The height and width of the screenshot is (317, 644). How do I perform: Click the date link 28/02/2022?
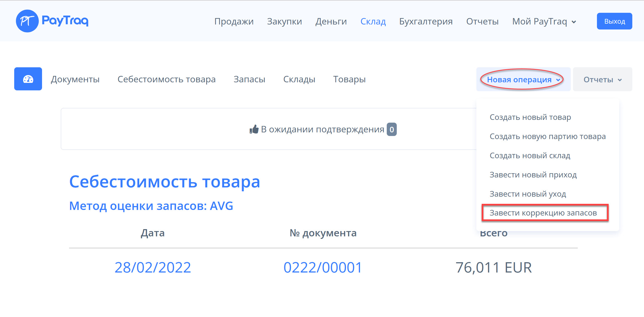tap(153, 268)
